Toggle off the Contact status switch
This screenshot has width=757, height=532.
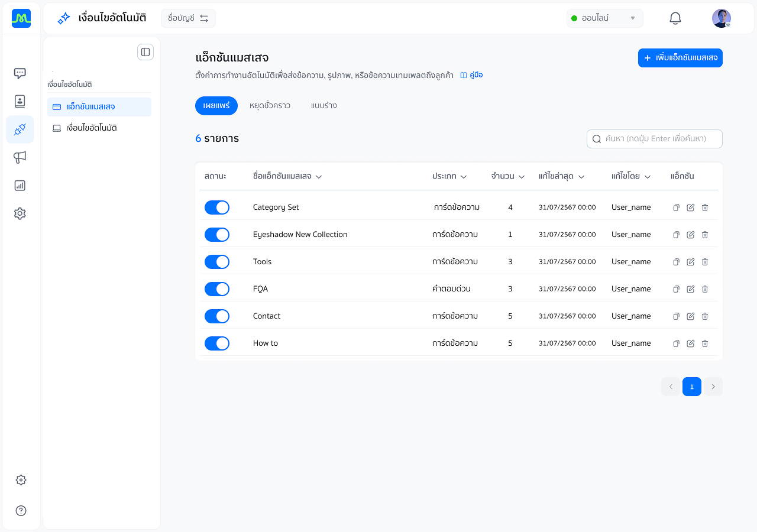217,316
